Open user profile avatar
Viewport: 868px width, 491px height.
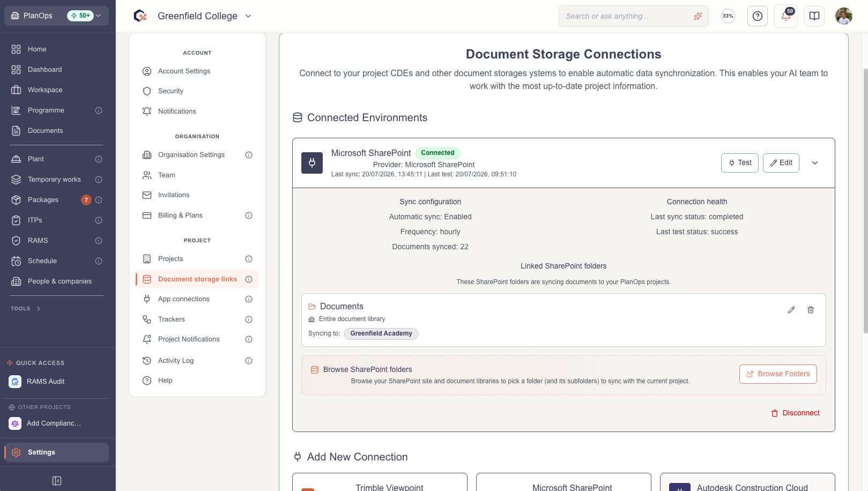[844, 16]
